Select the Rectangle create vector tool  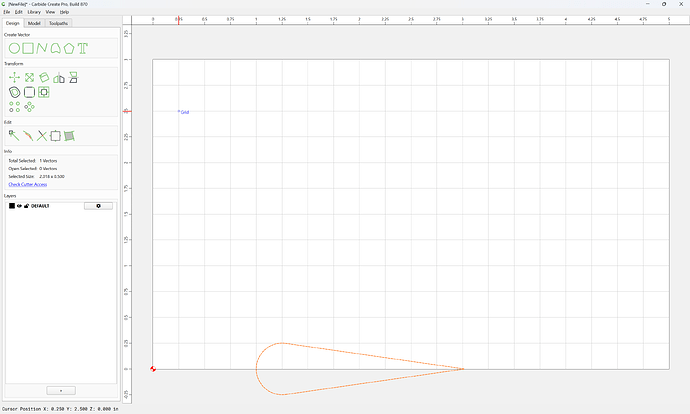click(x=28, y=48)
